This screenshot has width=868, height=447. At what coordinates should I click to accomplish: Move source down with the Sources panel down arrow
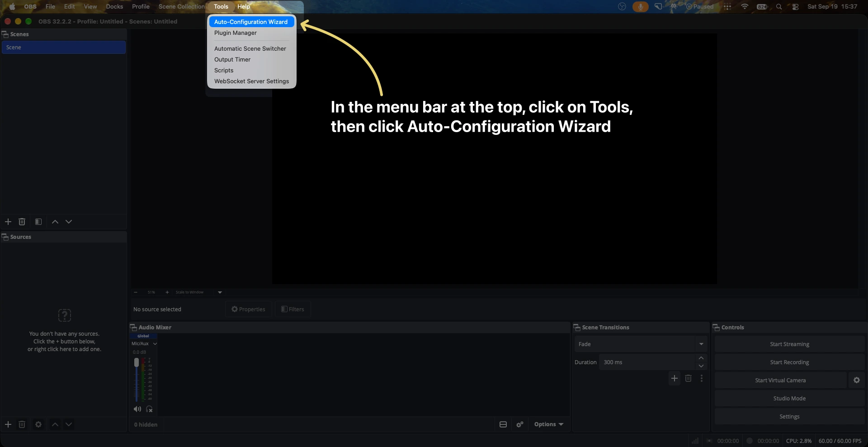coord(69,424)
